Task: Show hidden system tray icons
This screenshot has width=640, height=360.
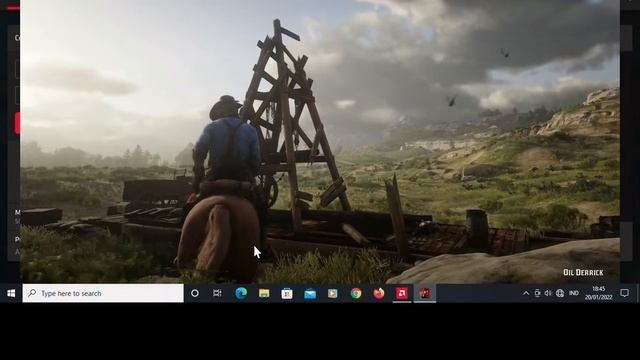Action: (x=526, y=293)
